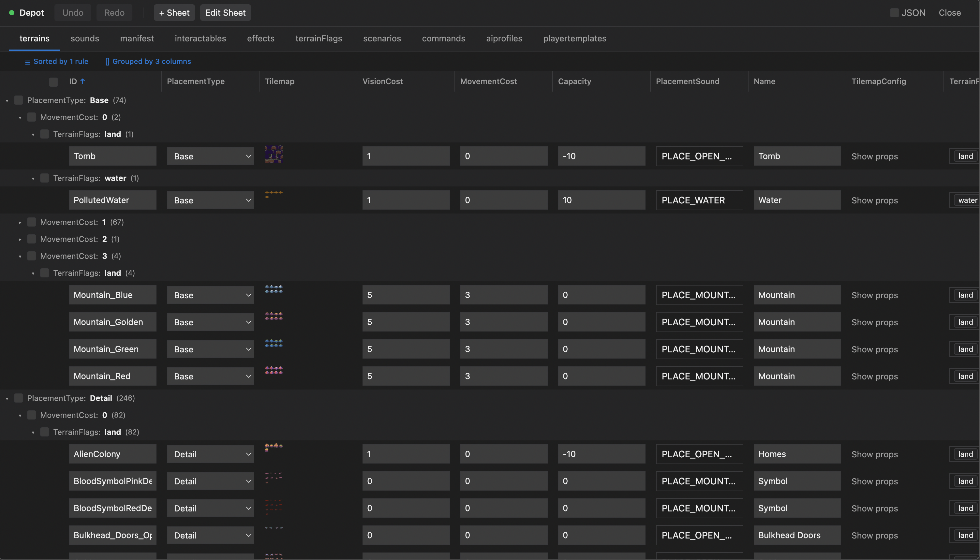This screenshot has width=980, height=560.
Task: Click the Mountain_Blue tilemap icon
Action: [274, 289]
